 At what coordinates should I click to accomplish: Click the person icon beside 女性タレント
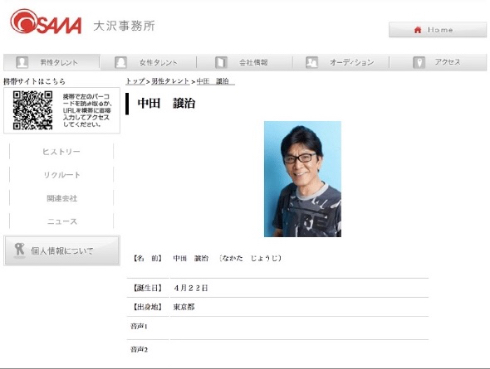(120, 62)
